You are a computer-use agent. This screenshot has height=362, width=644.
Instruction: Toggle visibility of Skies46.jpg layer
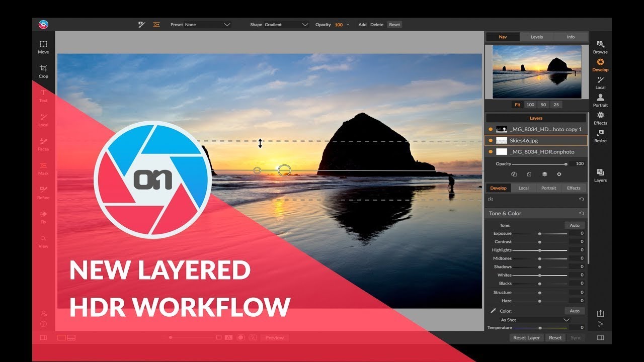click(x=491, y=141)
